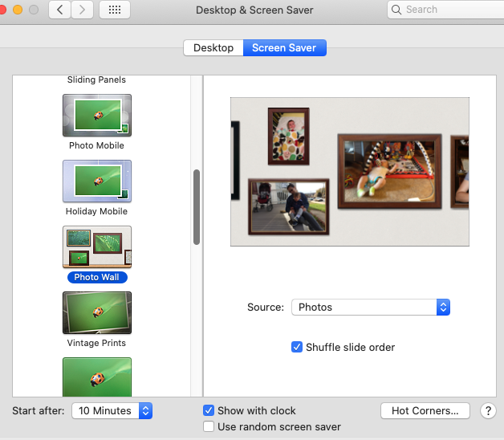
Task: Select the Photo Wall screen saver icon
Action: point(97,247)
